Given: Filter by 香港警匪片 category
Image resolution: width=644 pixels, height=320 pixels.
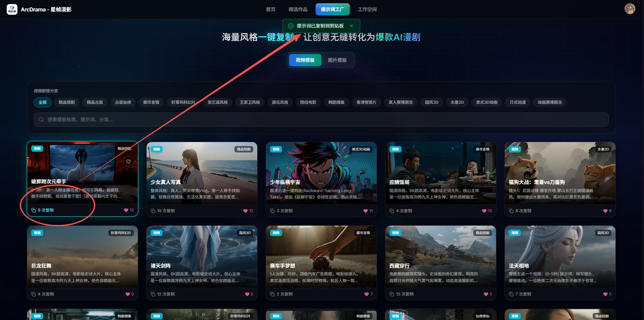Looking at the screenshot, I should [x=367, y=102].
